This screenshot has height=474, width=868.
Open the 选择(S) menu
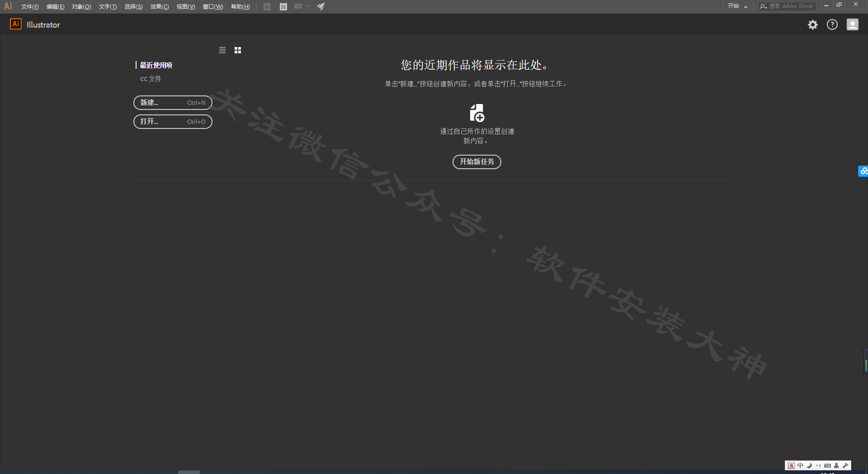coord(133,7)
